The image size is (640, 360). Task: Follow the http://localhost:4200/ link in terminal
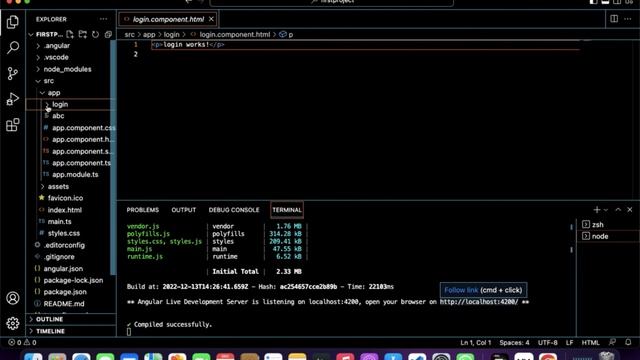coord(479,302)
